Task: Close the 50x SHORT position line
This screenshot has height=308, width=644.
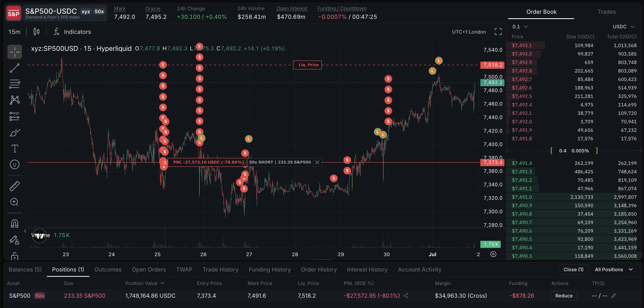Action: [x=317, y=162]
